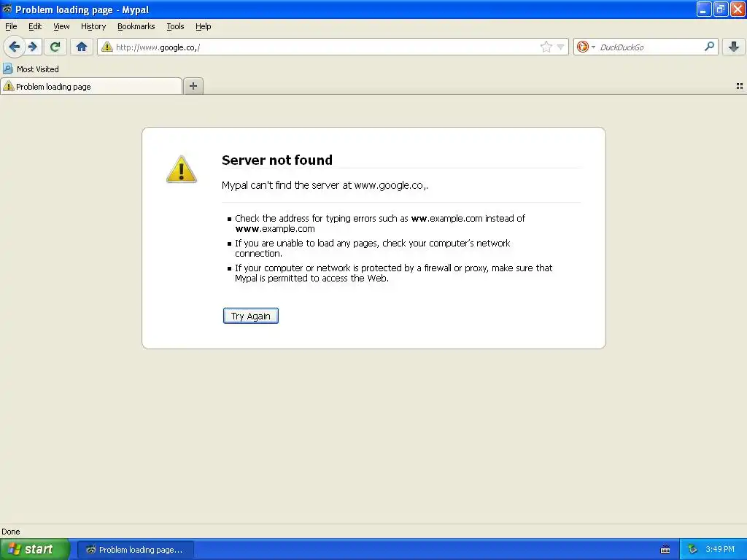Click the Mypal raccoon title bar icon
747x560 pixels.
tap(7, 9)
